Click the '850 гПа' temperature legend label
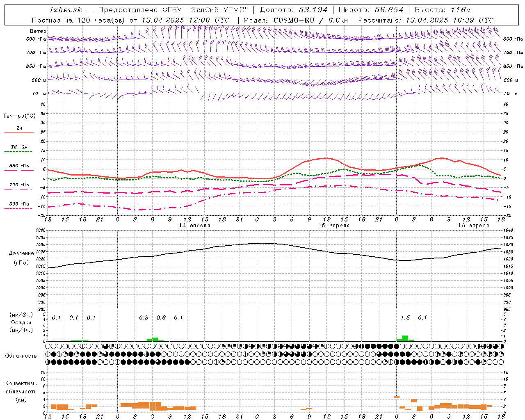 click(19, 166)
